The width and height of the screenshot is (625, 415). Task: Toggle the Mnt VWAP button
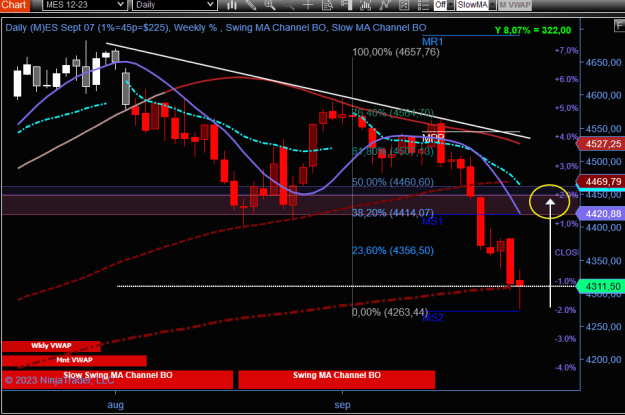(74, 360)
